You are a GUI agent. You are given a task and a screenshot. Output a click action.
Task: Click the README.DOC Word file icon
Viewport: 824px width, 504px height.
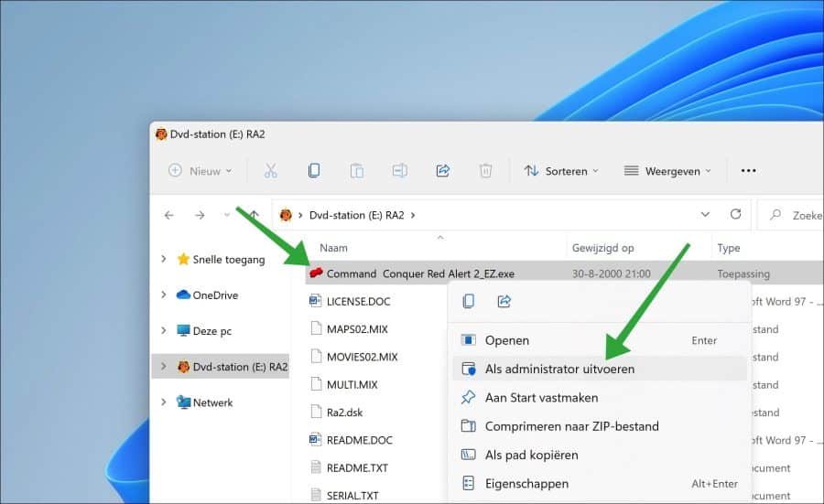click(315, 439)
